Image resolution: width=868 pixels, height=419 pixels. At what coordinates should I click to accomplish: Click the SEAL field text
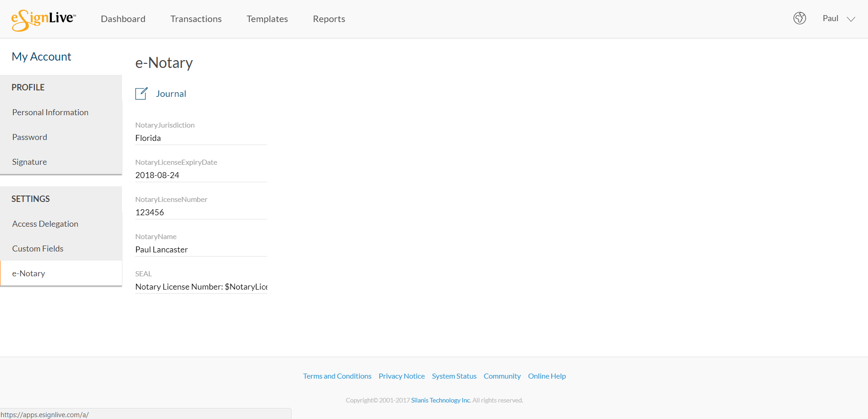(201, 287)
